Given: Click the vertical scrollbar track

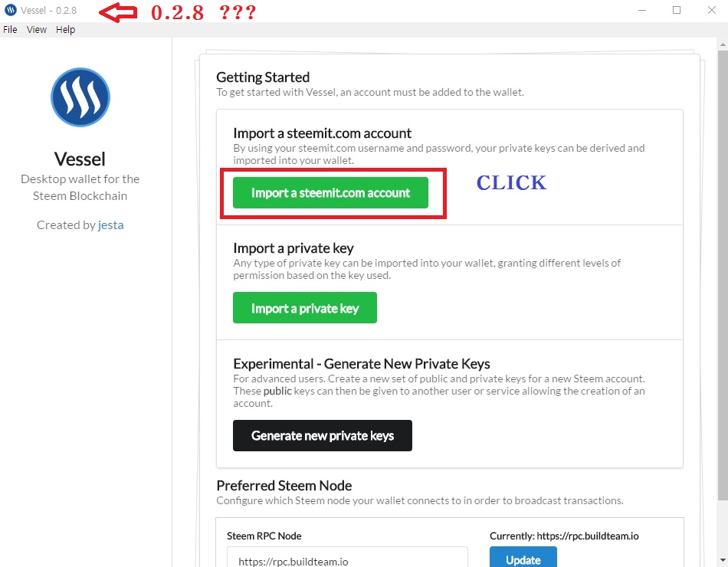Looking at the screenshot, I should (x=723, y=302).
